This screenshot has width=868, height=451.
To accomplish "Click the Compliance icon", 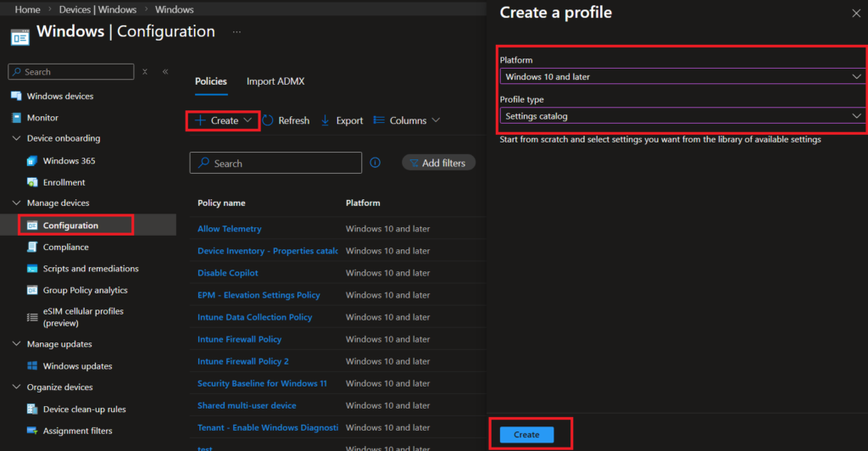I will pos(32,248).
